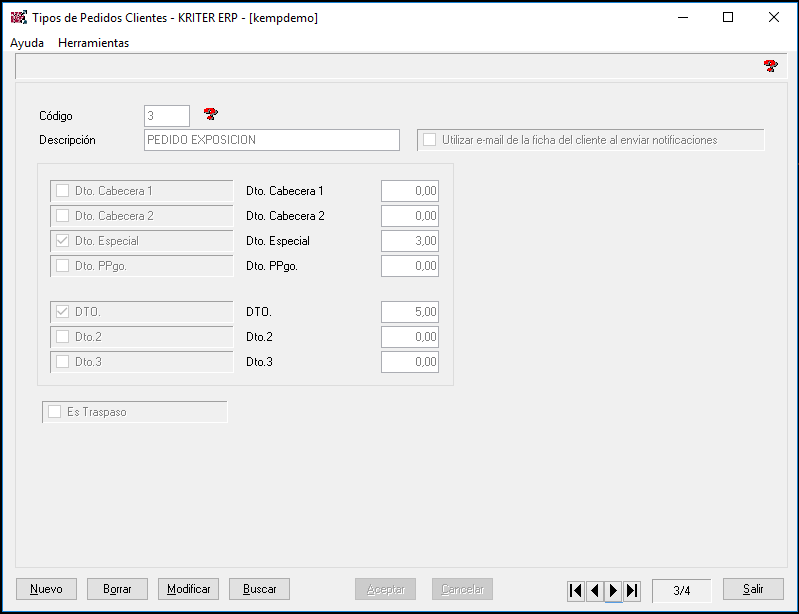Click the Código input field
The width and height of the screenshot is (799, 614).
coord(167,116)
